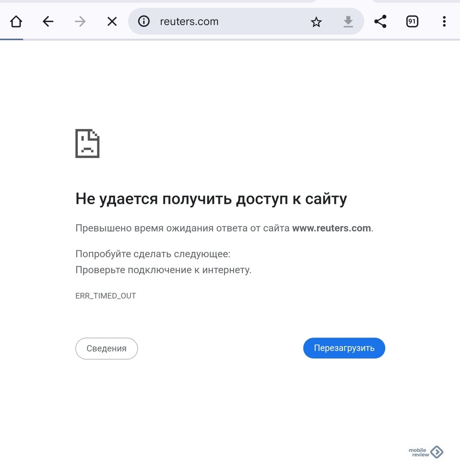The width and height of the screenshot is (460, 476).
Task: Open site information icon in address bar
Action: pos(144,21)
